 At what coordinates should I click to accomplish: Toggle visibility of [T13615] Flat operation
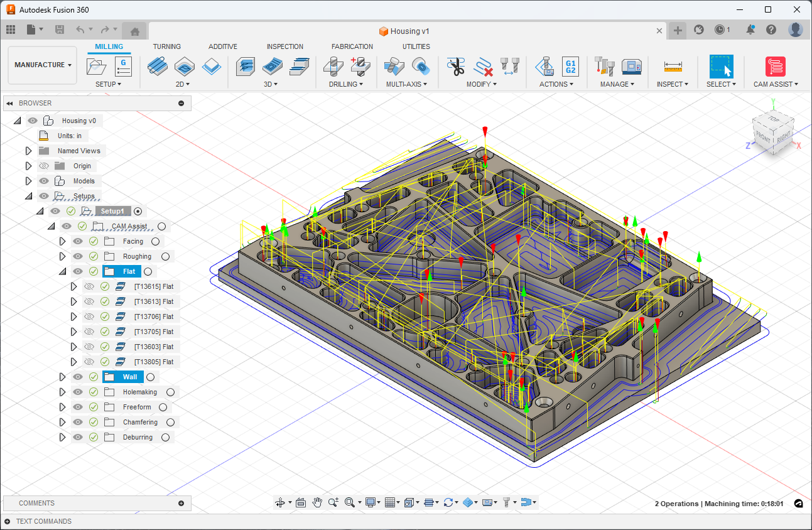(89, 286)
